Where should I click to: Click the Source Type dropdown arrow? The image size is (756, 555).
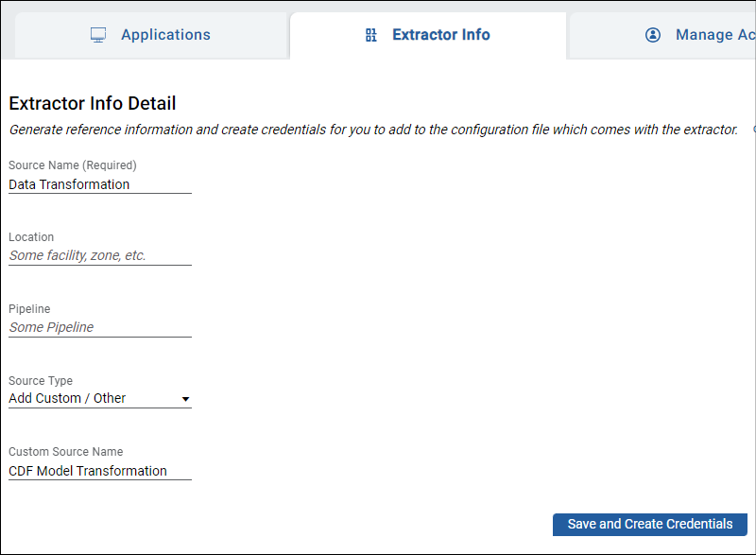coord(185,400)
